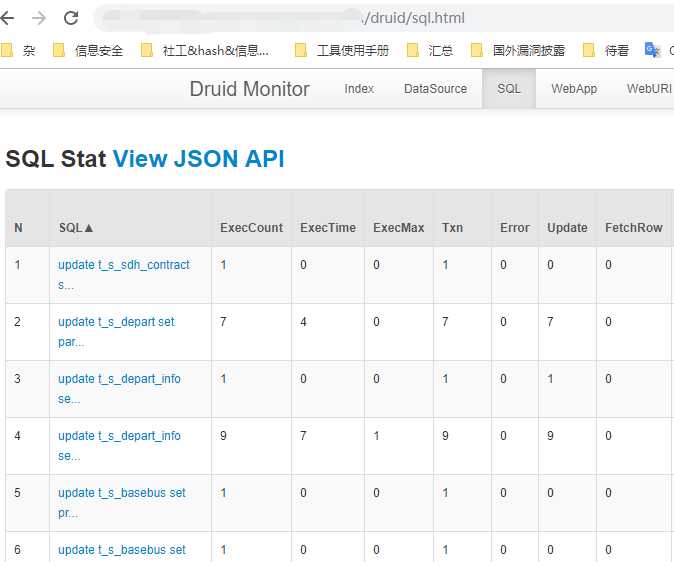
Task: Click ExecCount value 7 in row 2
Action: [x=223, y=322]
